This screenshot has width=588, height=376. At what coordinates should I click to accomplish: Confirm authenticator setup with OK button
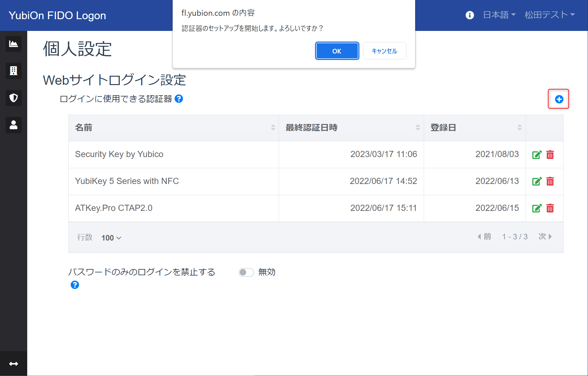point(337,51)
